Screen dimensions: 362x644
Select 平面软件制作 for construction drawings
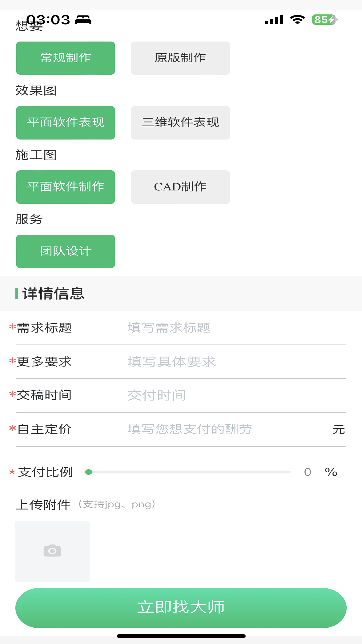pyautogui.click(x=66, y=187)
